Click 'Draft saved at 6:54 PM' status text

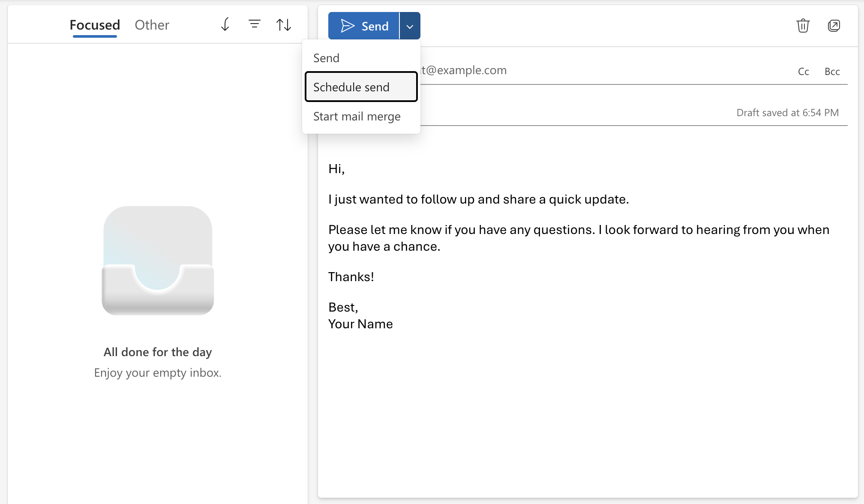click(787, 113)
